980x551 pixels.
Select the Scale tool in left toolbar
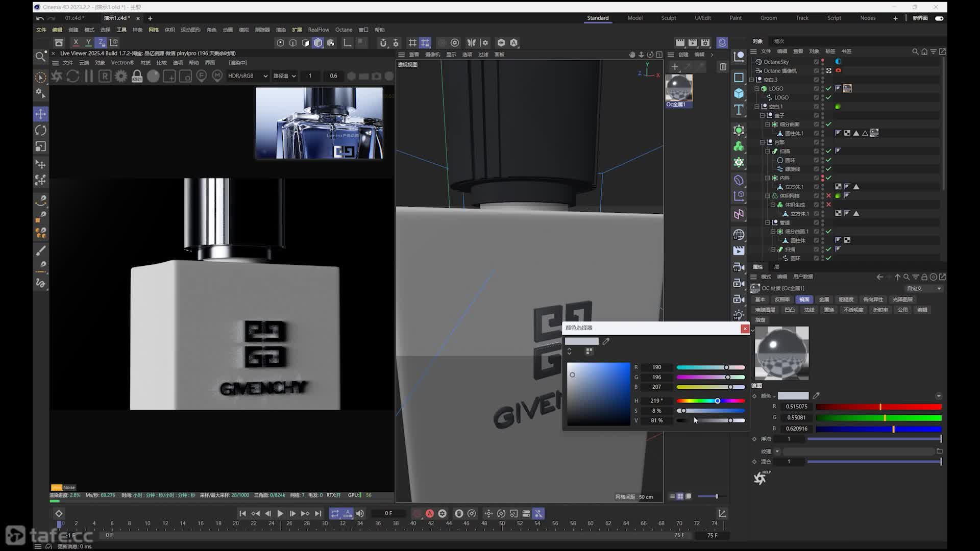(x=41, y=147)
